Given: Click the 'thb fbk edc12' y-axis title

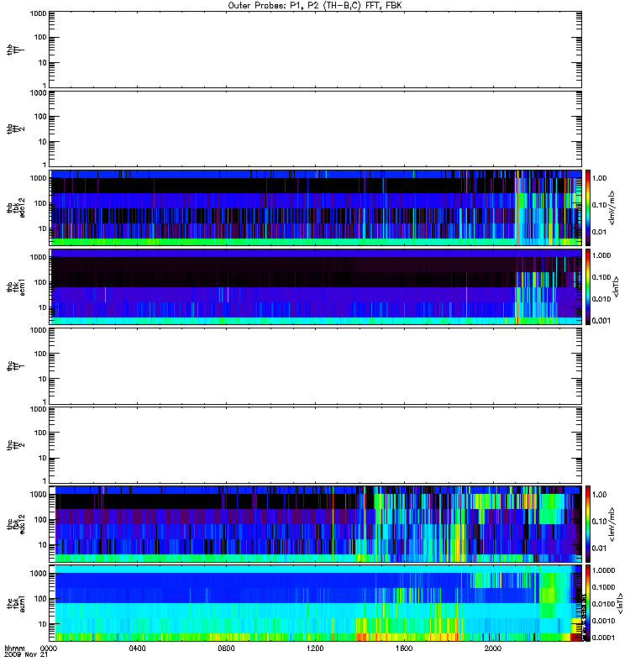Looking at the screenshot, I should pos(16,207).
